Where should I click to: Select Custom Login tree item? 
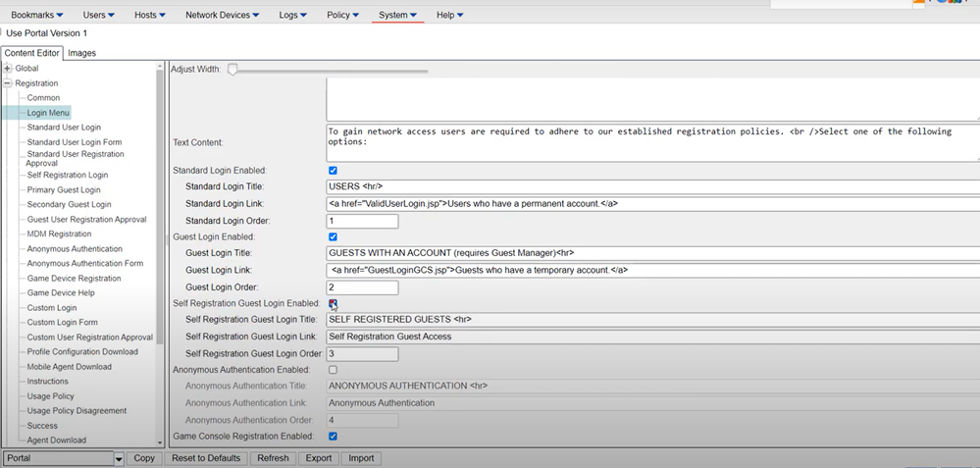pos(52,308)
